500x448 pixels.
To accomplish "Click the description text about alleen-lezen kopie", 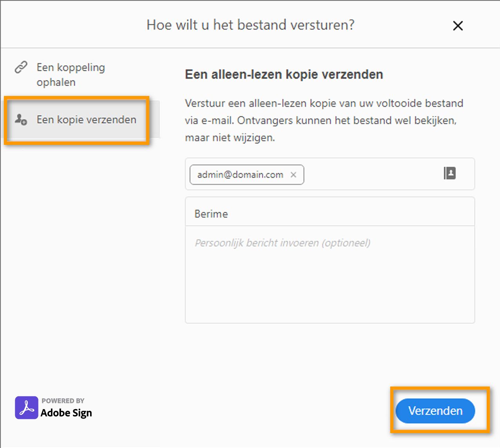I will [x=324, y=120].
